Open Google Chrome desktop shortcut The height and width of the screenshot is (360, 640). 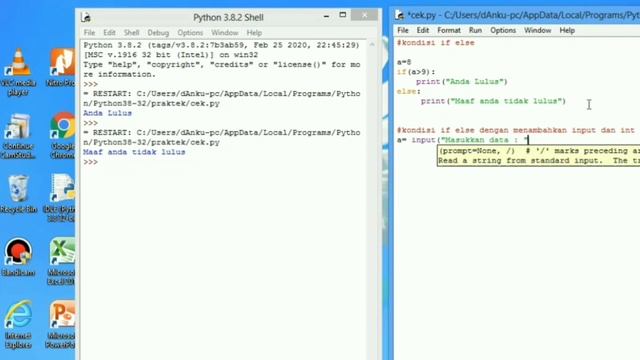click(62, 136)
